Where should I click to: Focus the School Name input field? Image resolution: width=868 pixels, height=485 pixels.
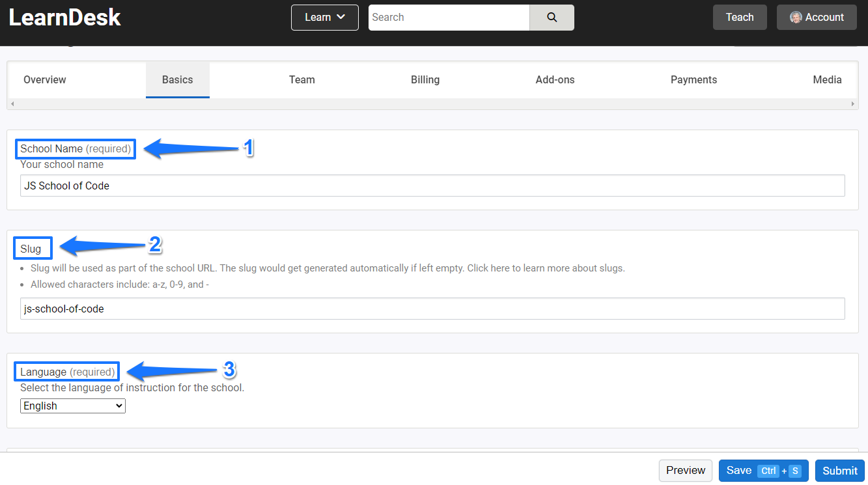point(432,186)
